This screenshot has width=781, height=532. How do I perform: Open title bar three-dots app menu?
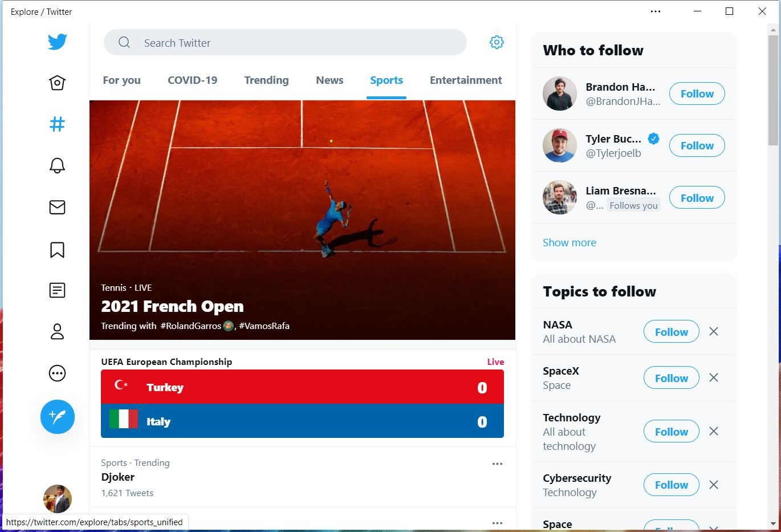point(656,11)
